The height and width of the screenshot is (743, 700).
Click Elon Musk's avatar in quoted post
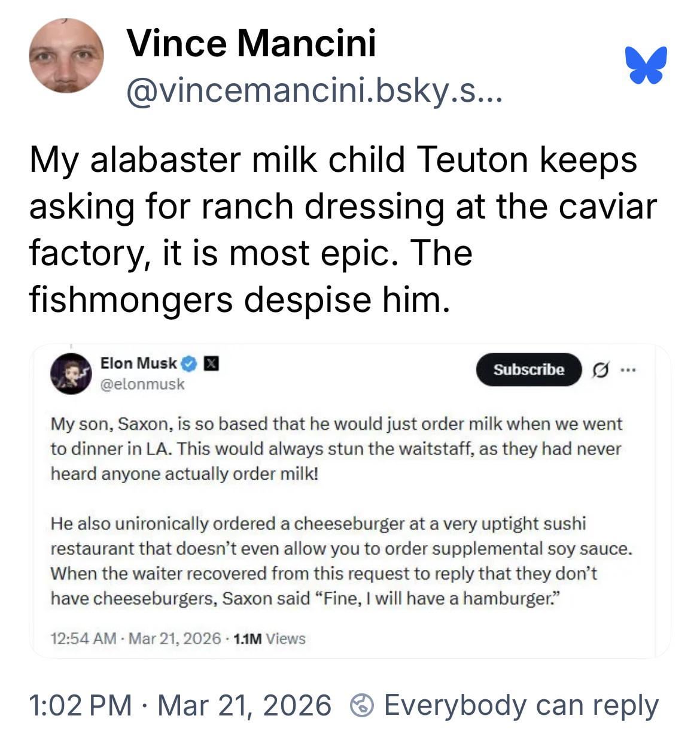[71, 373]
